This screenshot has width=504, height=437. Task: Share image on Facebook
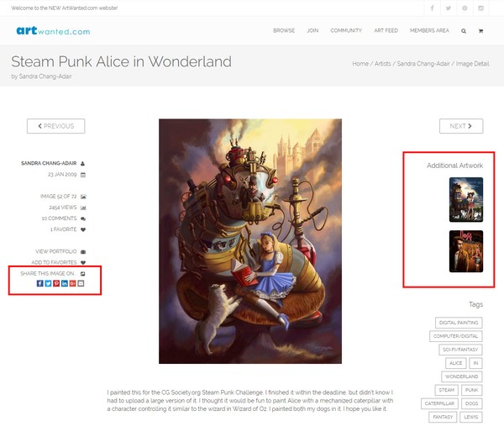(39, 283)
